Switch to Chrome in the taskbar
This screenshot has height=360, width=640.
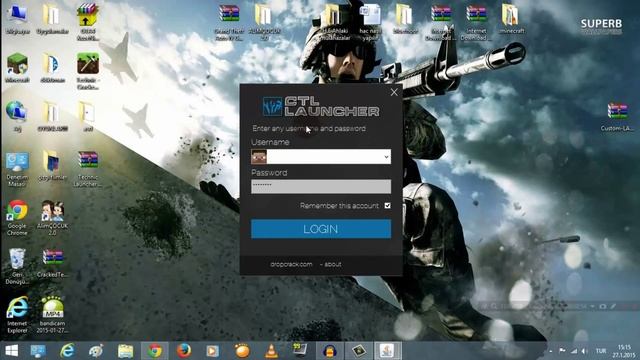tap(155, 351)
